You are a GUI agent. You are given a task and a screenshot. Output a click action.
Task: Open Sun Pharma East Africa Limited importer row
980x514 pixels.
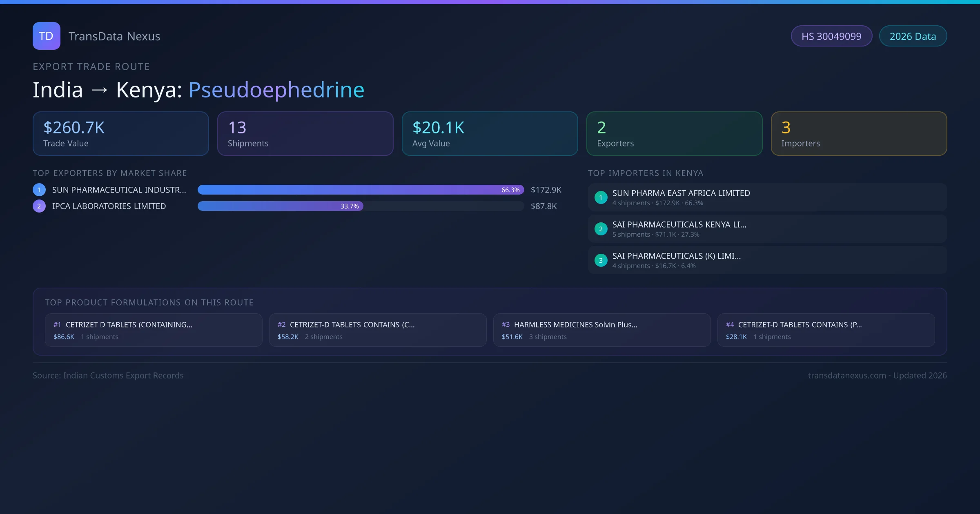tap(767, 197)
